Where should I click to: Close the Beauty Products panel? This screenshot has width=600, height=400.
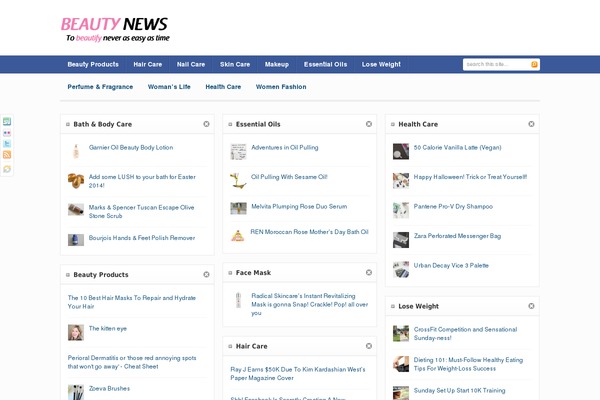pos(206,274)
